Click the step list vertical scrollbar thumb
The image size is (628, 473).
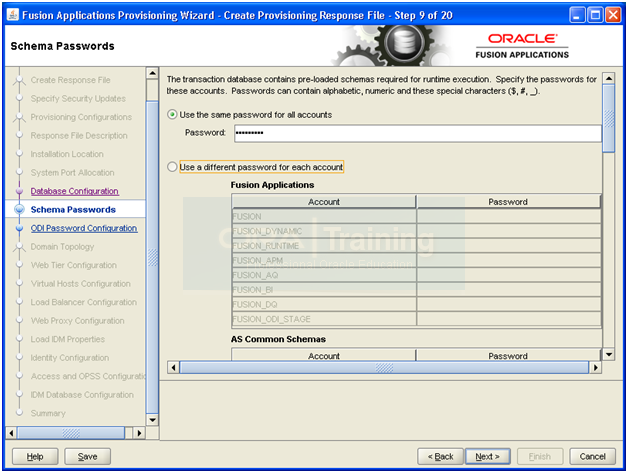pyautogui.click(x=153, y=257)
